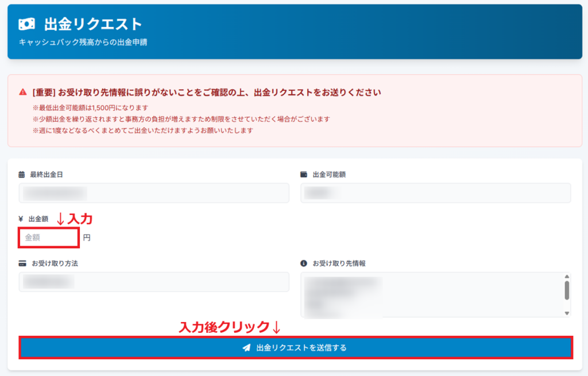588x376 pixels.
Task: Click the card icon beside お受け取り方法
Action: pyautogui.click(x=22, y=263)
